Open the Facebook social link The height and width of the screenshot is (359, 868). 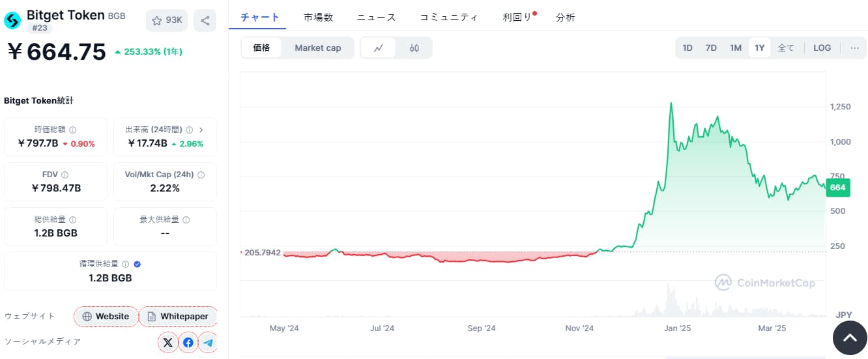point(188,342)
